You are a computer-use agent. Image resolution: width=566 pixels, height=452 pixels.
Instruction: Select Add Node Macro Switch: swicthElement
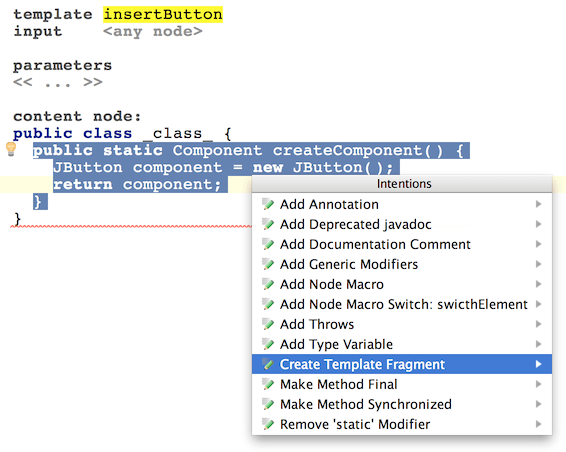pos(402,304)
